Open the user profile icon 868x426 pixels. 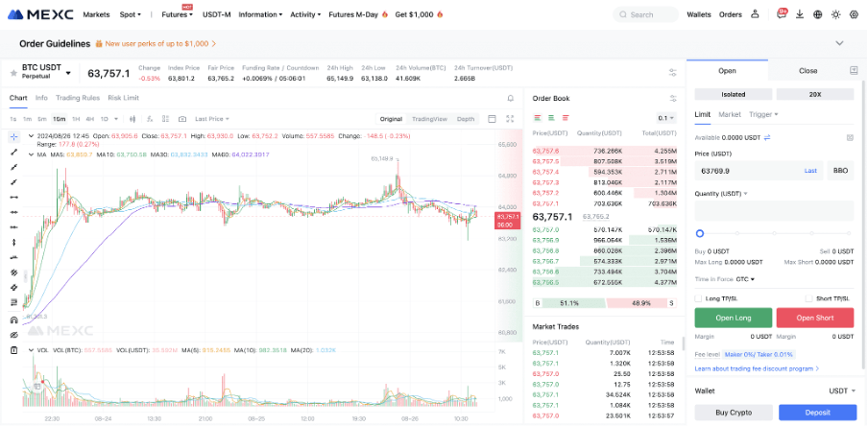[x=755, y=14]
